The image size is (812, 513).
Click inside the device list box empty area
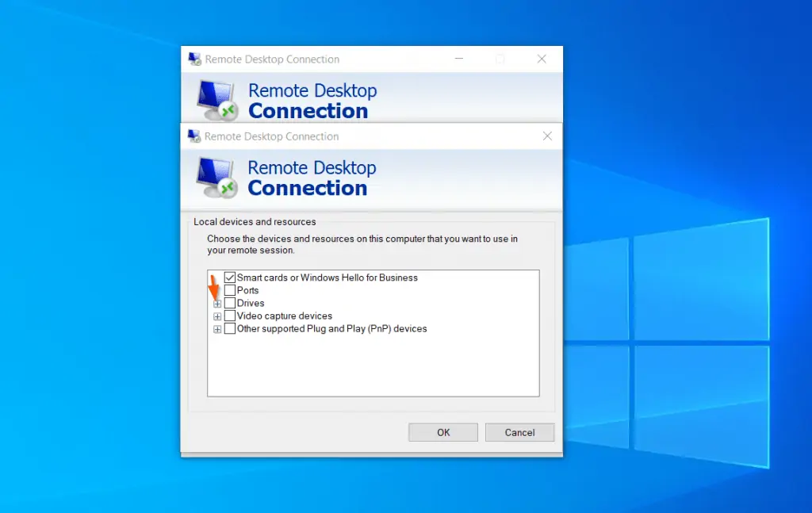click(373, 369)
